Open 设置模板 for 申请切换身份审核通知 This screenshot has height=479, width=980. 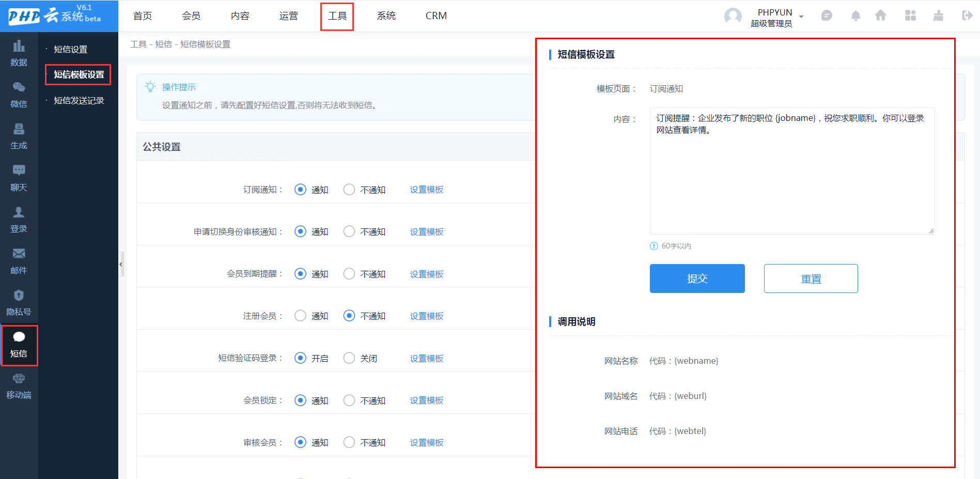pyautogui.click(x=427, y=232)
